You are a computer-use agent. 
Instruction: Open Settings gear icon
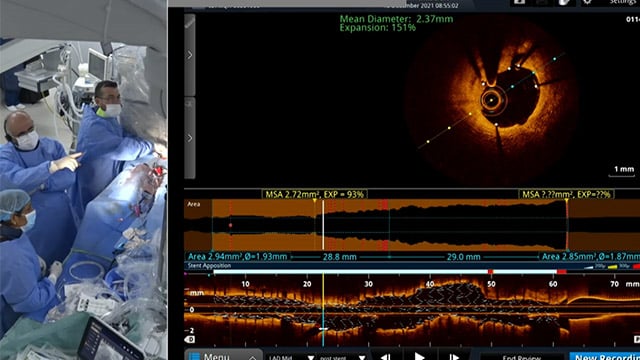587,2
